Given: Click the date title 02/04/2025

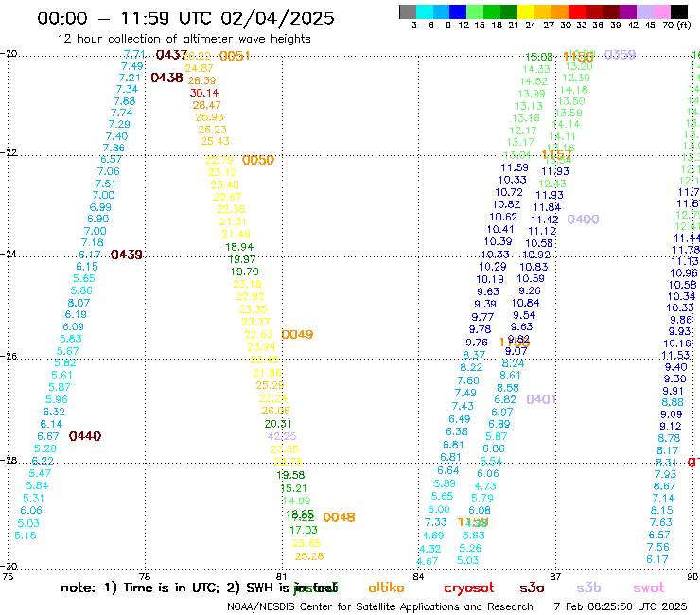Looking at the screenshot, I should pyautogui.click(x=277, y=18).
